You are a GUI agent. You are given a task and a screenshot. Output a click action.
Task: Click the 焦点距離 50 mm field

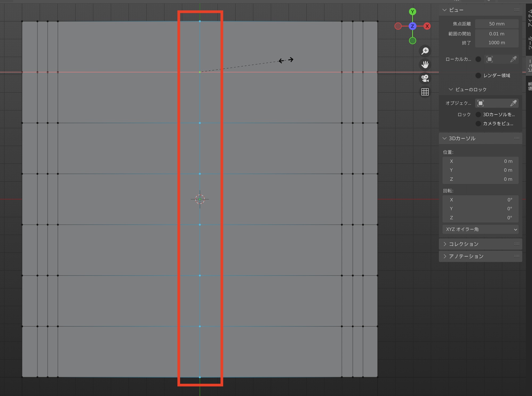pos(496,24)
